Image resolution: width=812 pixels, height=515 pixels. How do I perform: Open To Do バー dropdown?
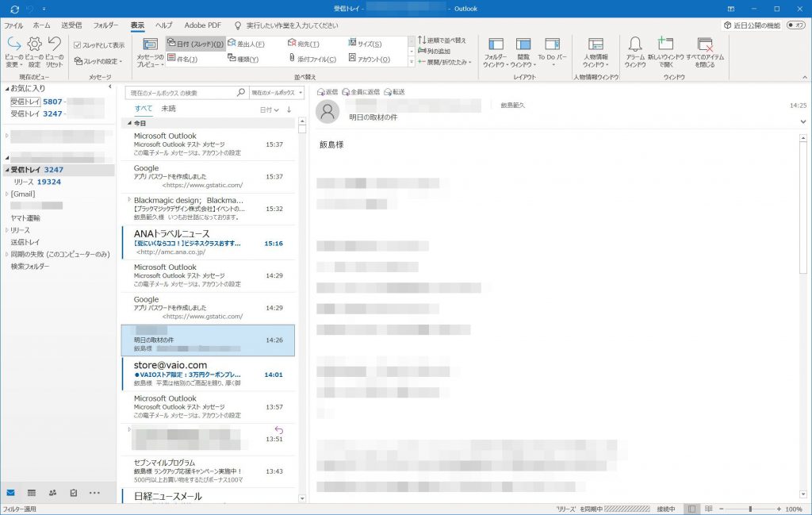[552, 52]
